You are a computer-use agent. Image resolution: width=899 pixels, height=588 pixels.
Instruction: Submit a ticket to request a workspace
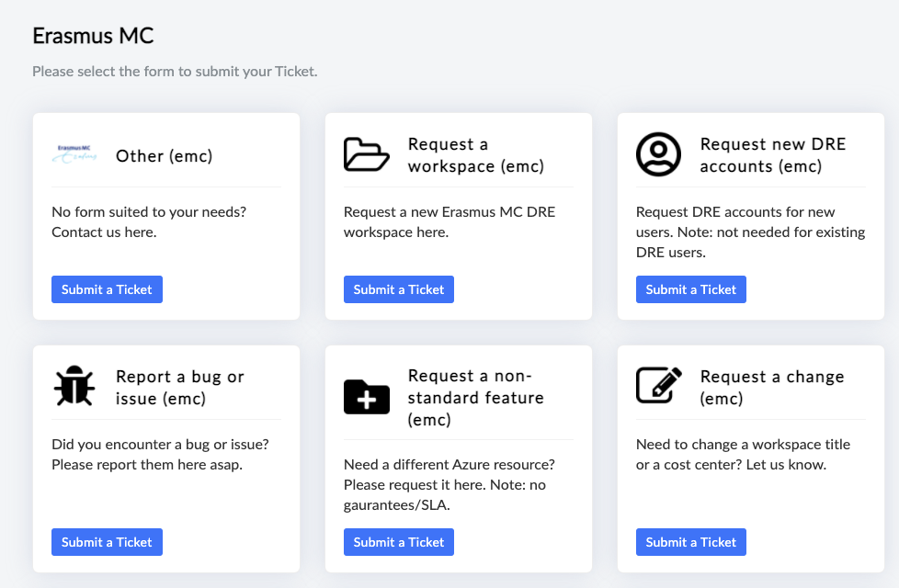pos(399,289)
